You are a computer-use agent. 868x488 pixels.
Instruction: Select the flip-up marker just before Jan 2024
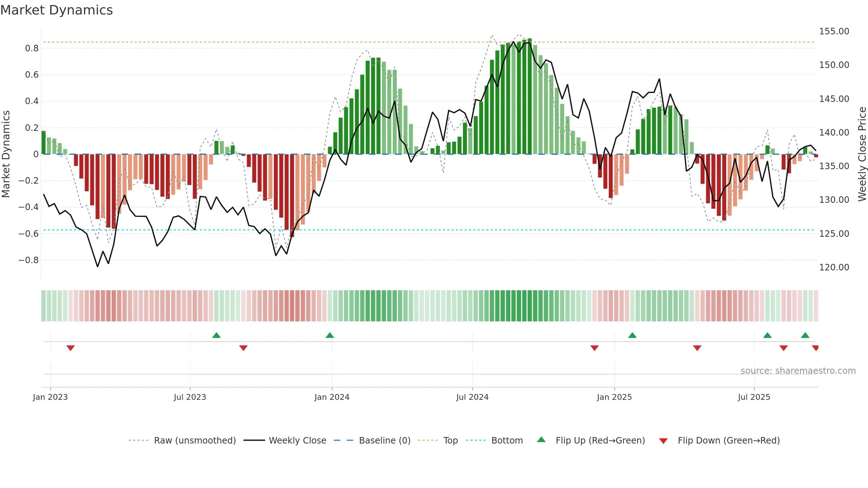coord(330,335)
